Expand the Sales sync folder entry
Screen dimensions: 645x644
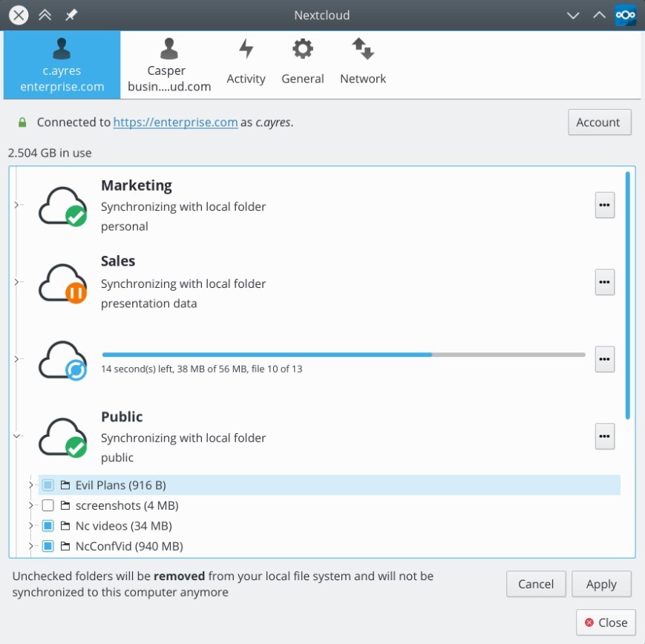point(16,282)
